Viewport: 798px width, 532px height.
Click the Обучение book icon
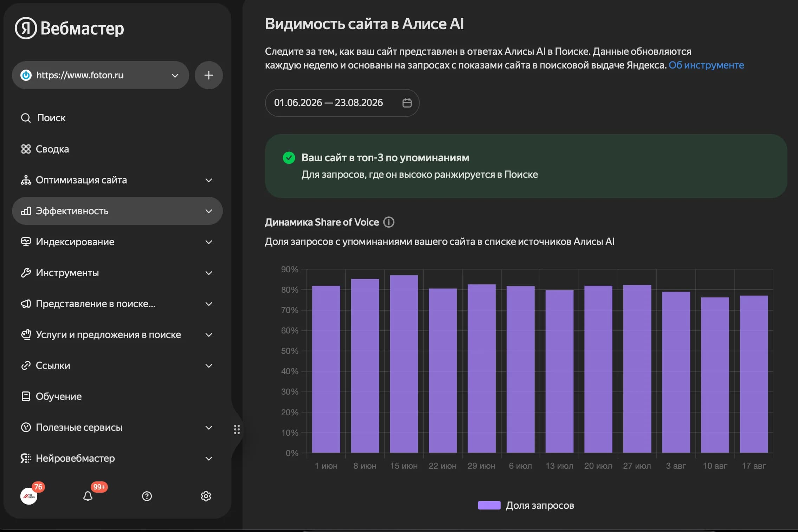26,396
